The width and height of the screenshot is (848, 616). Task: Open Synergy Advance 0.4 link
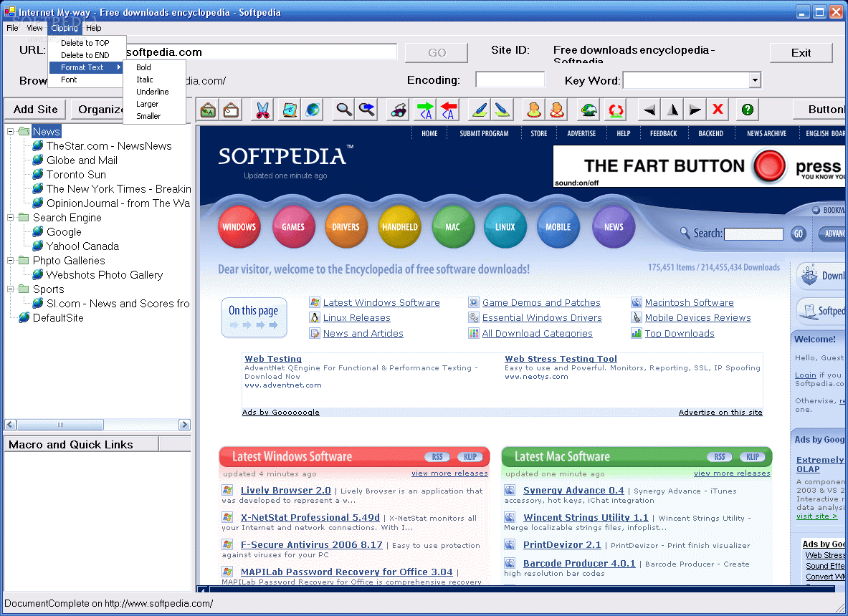point(573,490)
